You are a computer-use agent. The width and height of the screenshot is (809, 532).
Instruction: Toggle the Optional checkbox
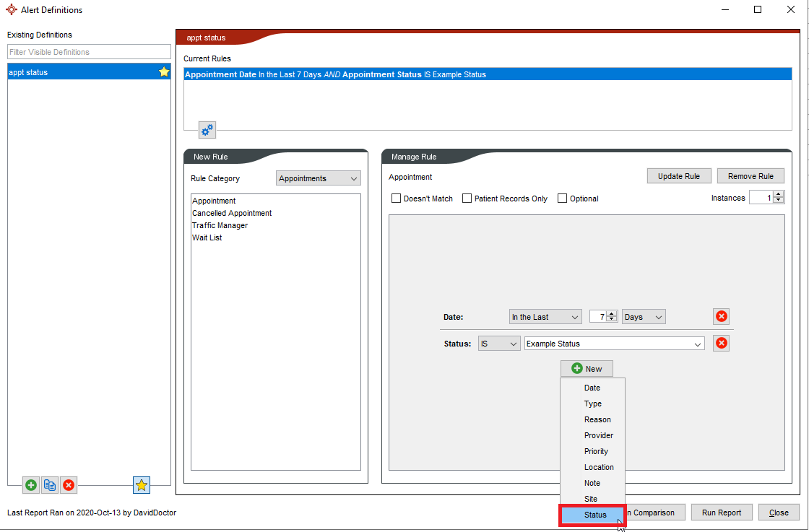(562, 199)
